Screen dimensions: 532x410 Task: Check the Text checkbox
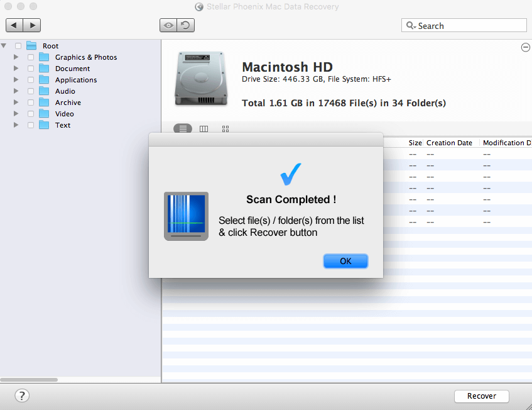[x=31, y=125]
